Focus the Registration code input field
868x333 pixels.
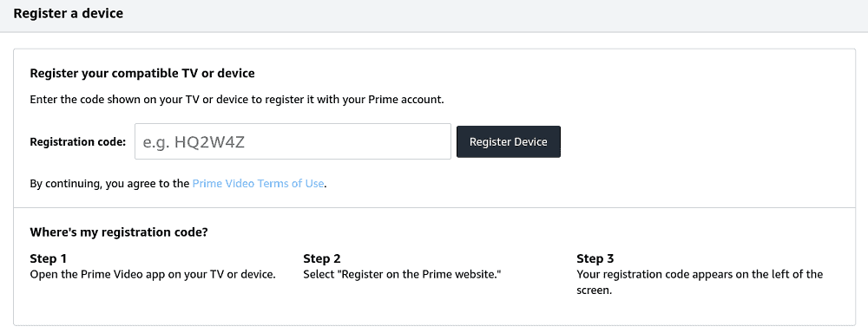[293, 141]
